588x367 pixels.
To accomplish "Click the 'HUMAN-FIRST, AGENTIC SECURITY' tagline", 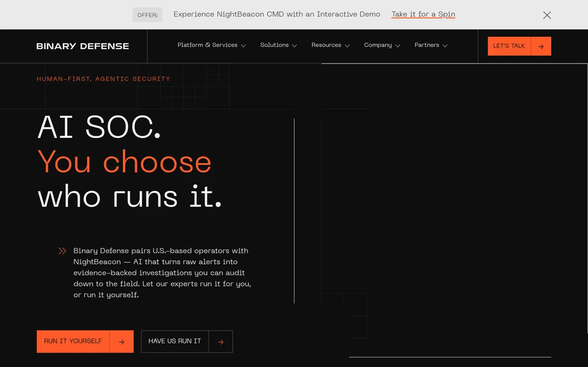I will point(103,79).
